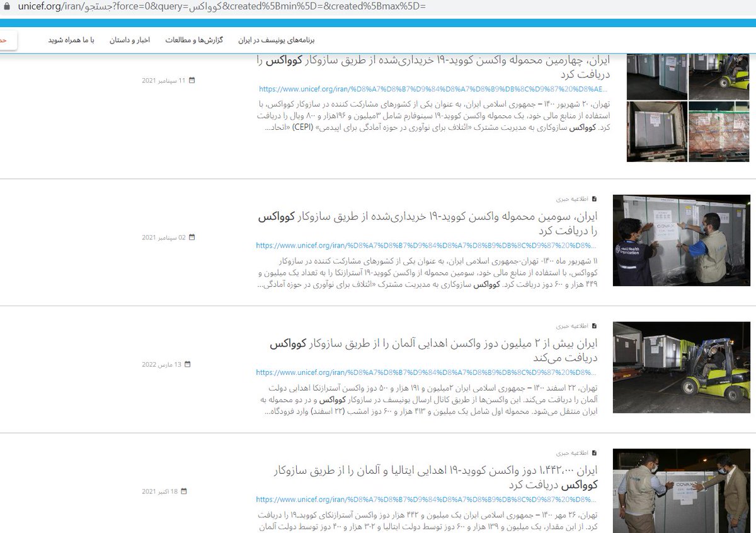Screen dimensions: 756x533
Task: Click the اطلاعیه خبری label above the Germany donation headline
Action: [572, 326]
